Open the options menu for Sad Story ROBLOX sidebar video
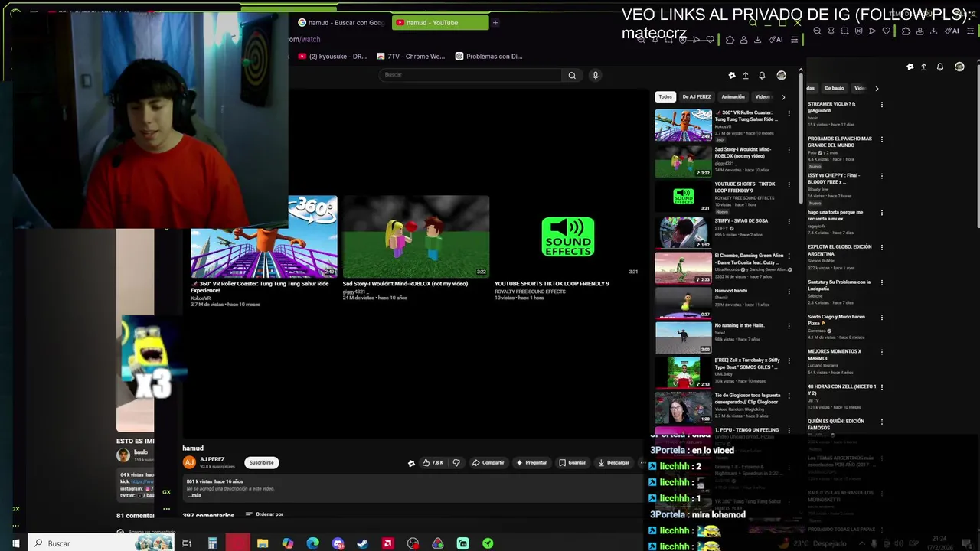 [789, 151]
